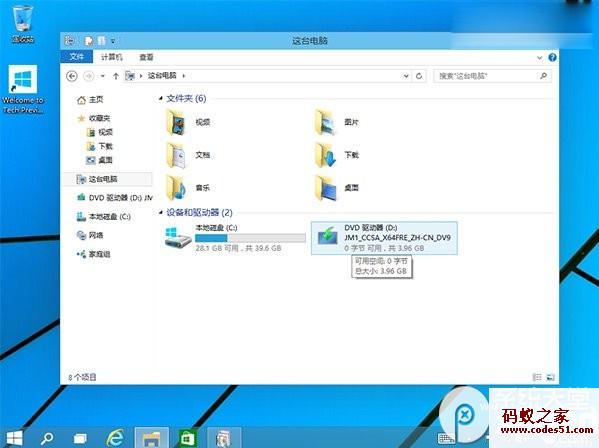The image size is (599, 448).
Task: Click the search magnifier in the search box
Action: (x=543, y=76)
